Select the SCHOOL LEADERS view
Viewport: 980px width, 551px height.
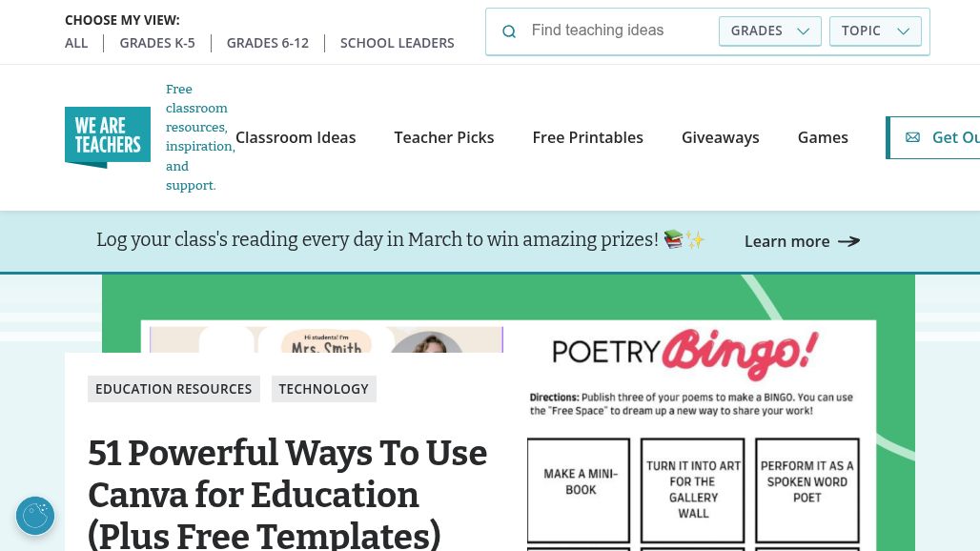click(398, 43)
